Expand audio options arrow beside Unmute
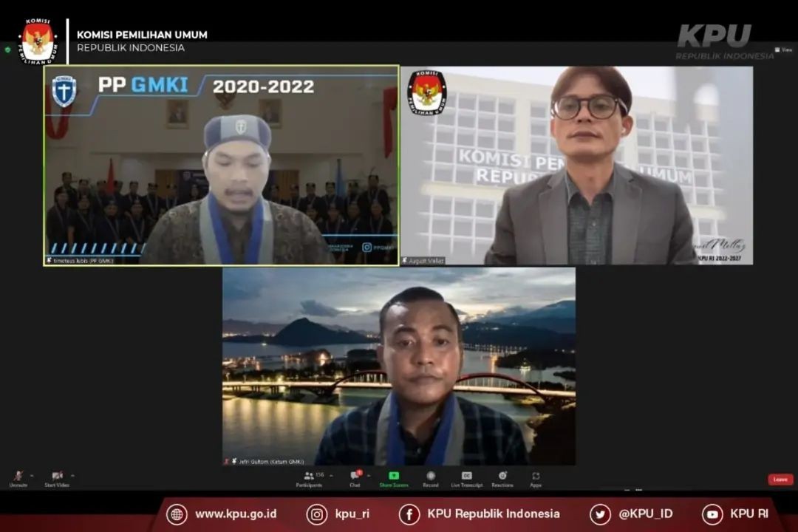Image resolution: width=798 pixels, height=532 pixels. coord(32,476)
